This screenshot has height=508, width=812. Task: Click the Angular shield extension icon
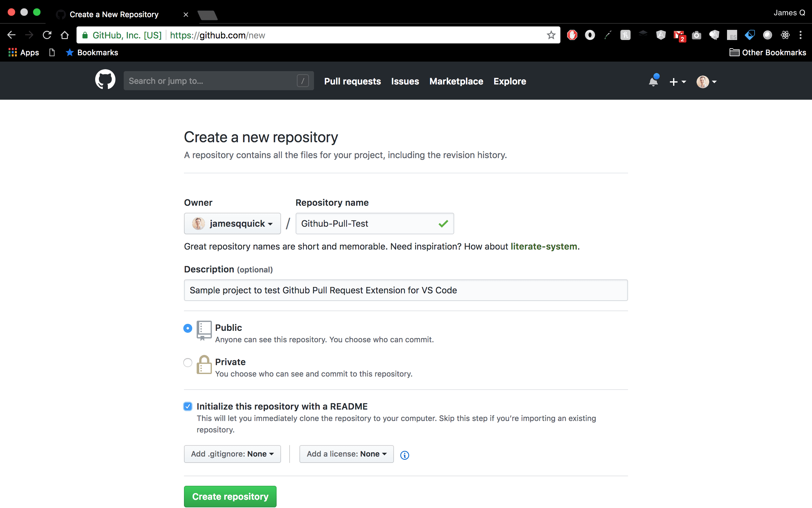pyautogui.click(x=661, y=35)
